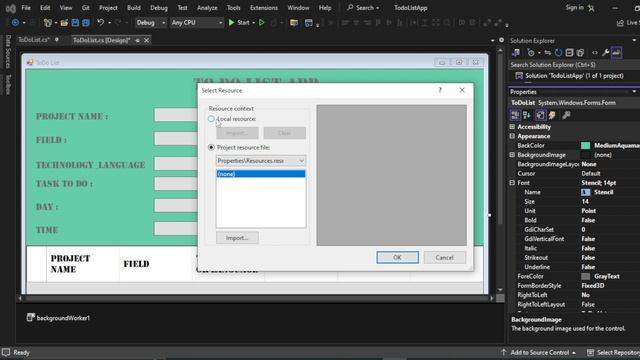Image resolution: width=640 pixels, height=360 pixels.
Task: Click the feedback icon beside Sign in
Action: click(x=591, y=8)
